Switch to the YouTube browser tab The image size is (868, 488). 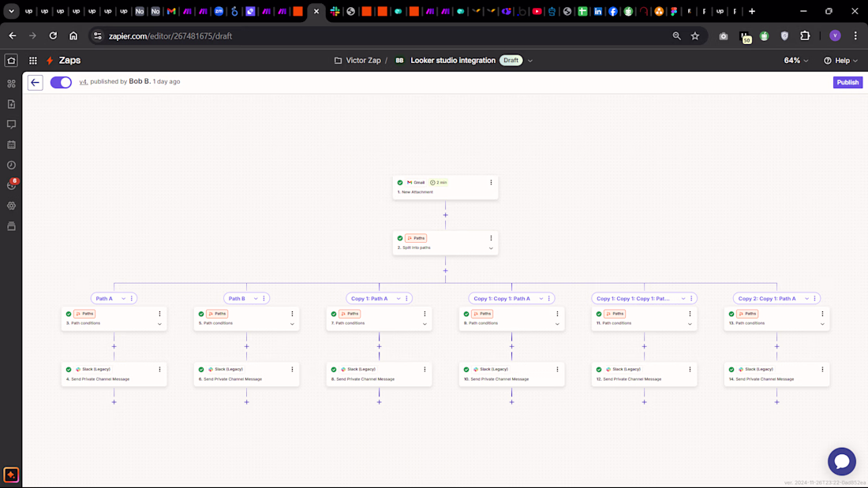[x=537, y=11]
